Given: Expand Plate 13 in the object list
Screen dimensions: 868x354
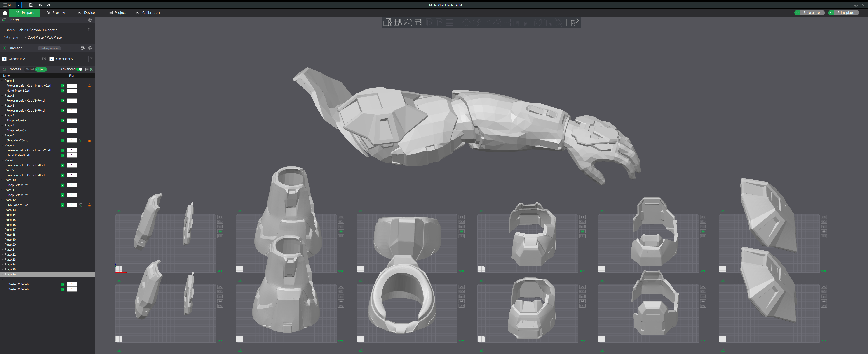Looking at the screenshot, I should click(x=2, y=210).
